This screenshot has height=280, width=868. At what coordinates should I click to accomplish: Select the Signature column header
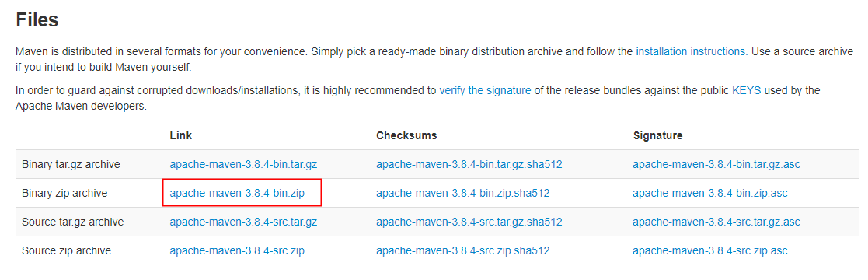pos(657,136)
